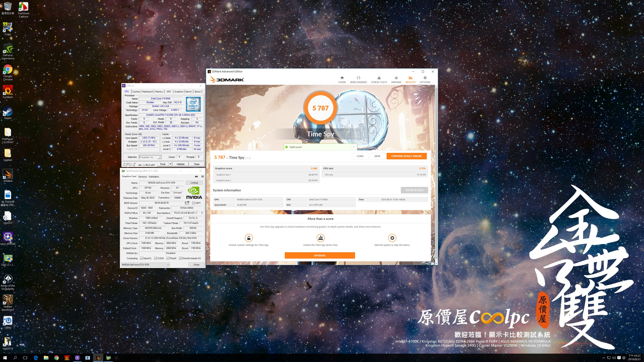Click the valid score help question mark
Viewport: 644px width, 362px height.
coord(354,147)
